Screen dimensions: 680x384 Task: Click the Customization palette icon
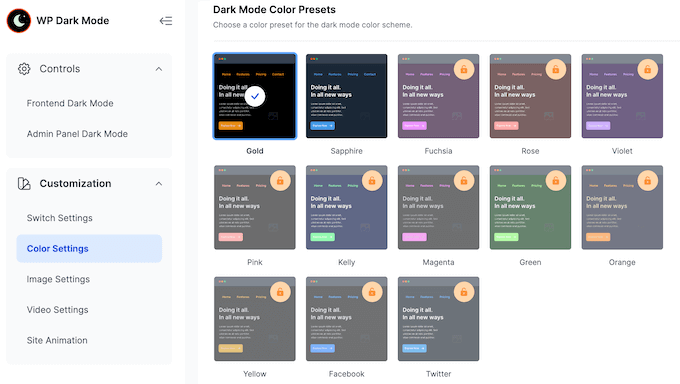24,184
